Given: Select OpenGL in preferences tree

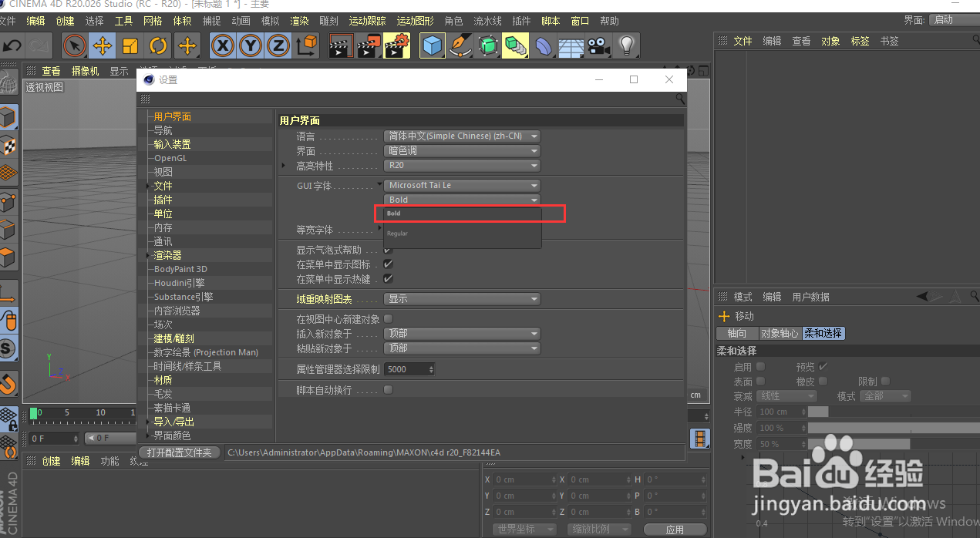Looking at the screenshot, I should point(170,158).
